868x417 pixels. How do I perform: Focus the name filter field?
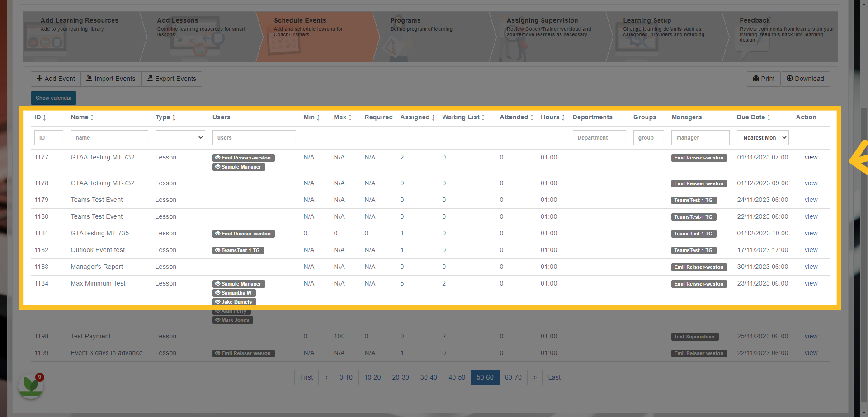[x=109, y=138]
